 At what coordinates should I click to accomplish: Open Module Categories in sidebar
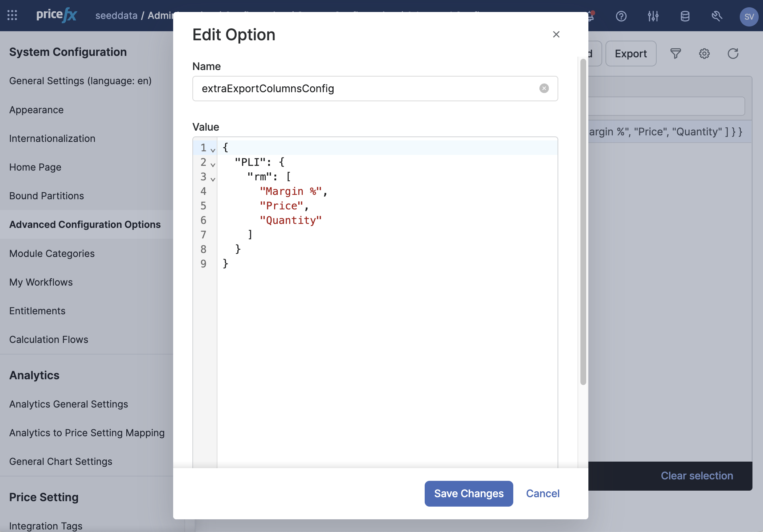point(52,253)
